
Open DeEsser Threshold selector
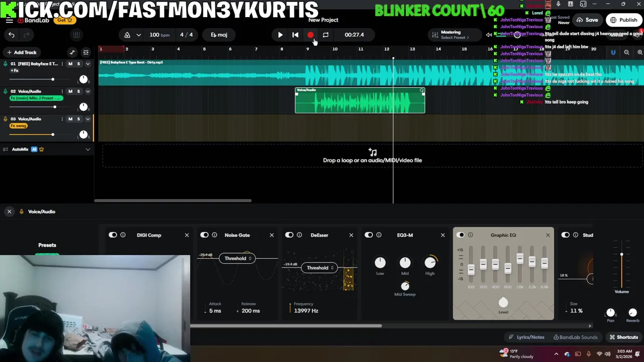[320, 268]
